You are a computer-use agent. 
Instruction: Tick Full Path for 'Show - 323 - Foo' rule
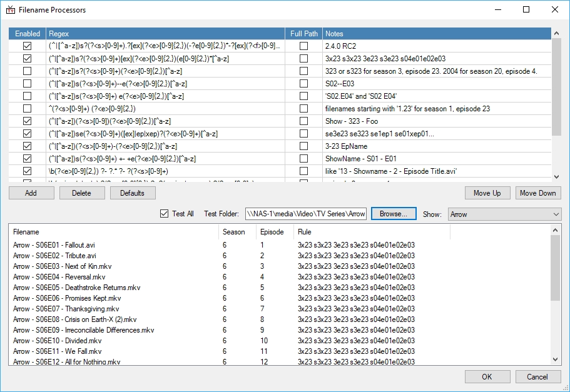tap(303, 121)
